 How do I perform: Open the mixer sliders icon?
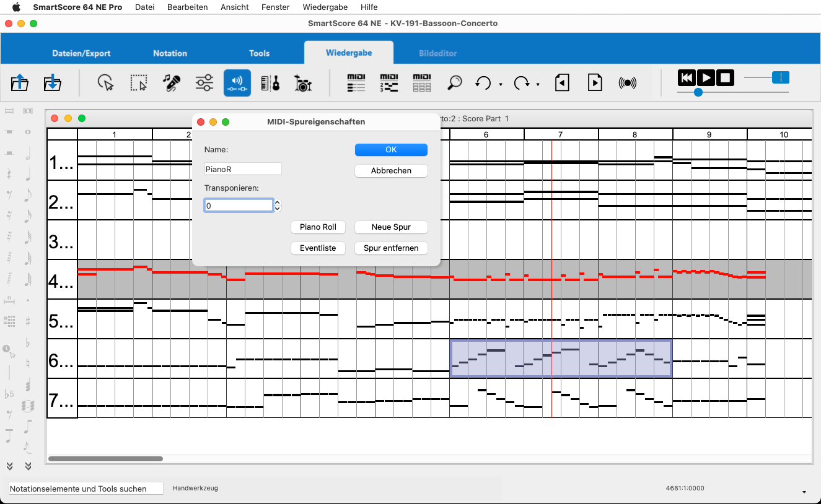point(204,83)
